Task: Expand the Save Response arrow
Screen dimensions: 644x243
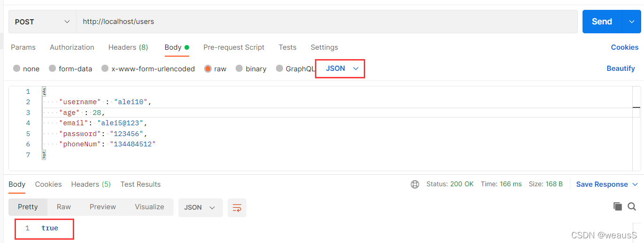Action: [x=635, y=184]
